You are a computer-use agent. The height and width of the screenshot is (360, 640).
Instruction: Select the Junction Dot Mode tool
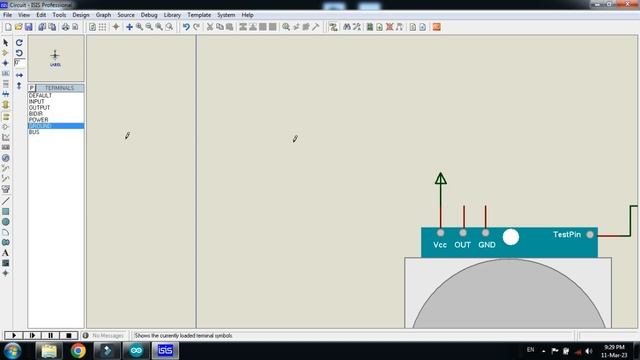point(5,63)
